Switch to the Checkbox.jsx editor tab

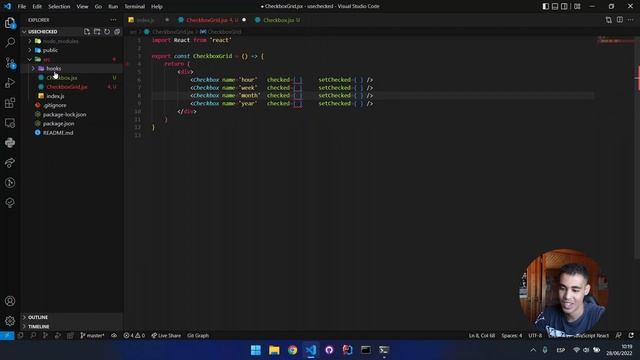coord(278,20)
